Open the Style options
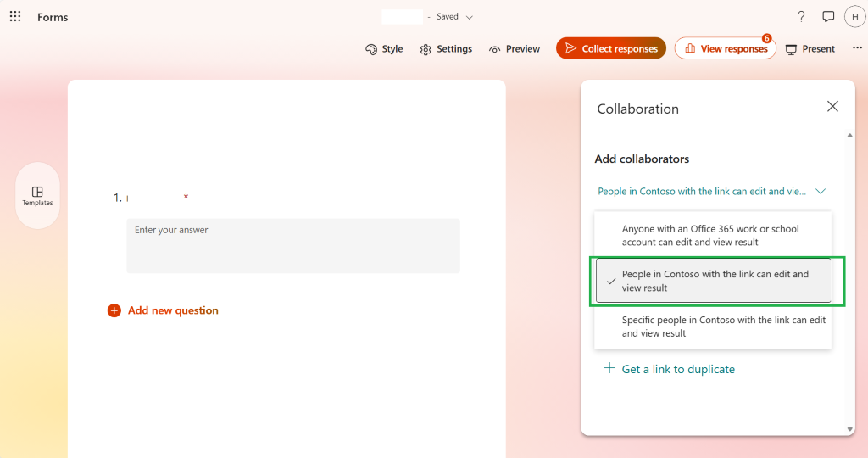Image resolution: width=868 pixels, height=458 pixels. pyautogui.click(x=384, y=48)
